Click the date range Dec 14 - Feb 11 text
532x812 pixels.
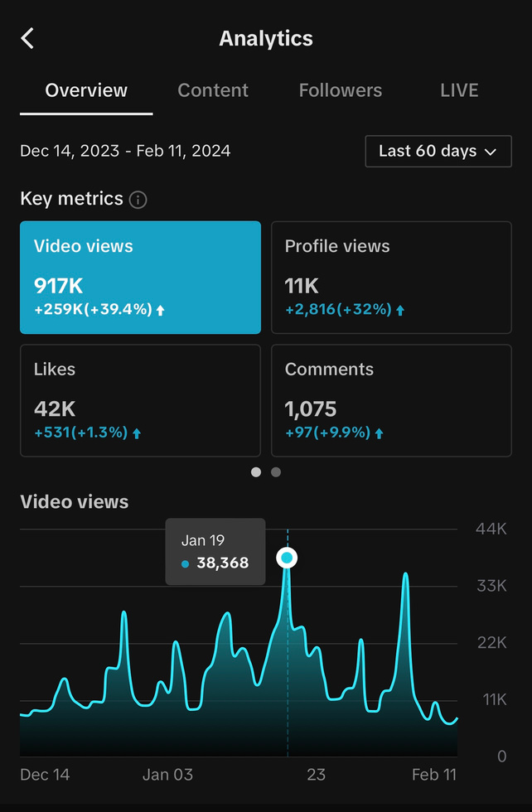pyautogui.click(x=125, y=151)
